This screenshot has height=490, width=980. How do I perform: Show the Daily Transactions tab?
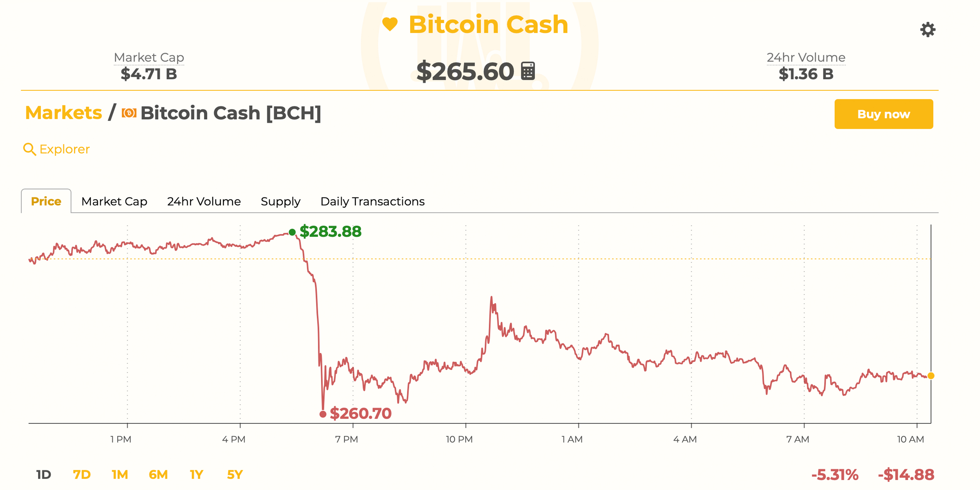pyautogui.click(x=372, y=201)
